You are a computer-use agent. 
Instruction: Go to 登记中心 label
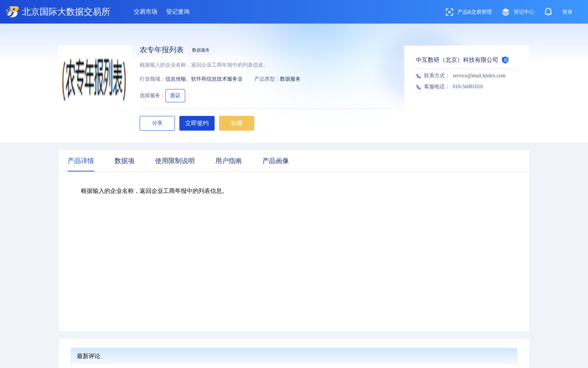coord(524,12)
